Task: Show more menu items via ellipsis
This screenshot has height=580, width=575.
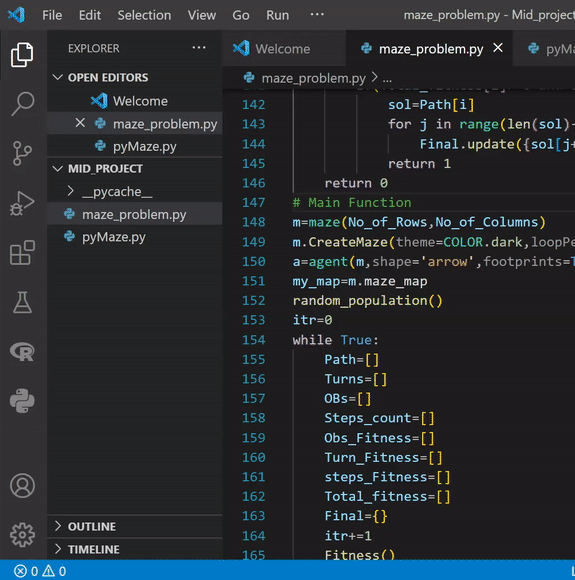Action: [x=317, y=14]
